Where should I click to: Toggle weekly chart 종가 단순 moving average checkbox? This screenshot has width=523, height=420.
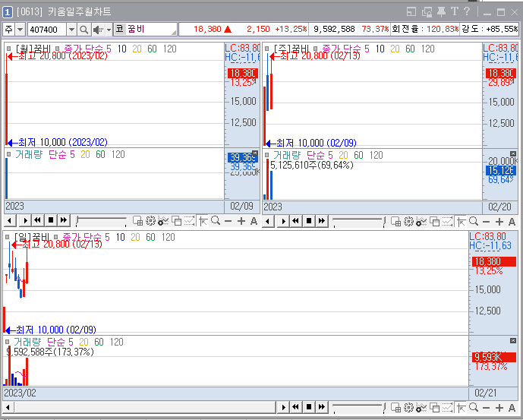coord(316,49)
